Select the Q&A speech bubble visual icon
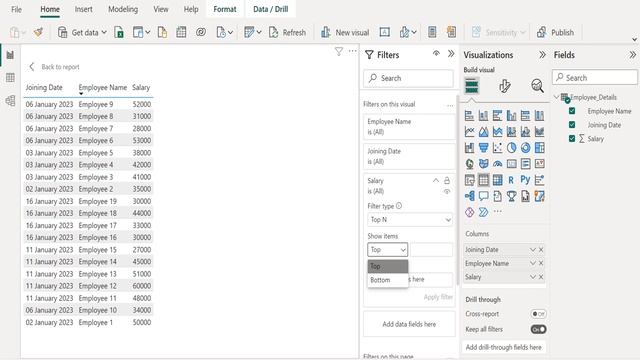The width and height of the screenshot is (640, 360). click(x=484, y=196)
